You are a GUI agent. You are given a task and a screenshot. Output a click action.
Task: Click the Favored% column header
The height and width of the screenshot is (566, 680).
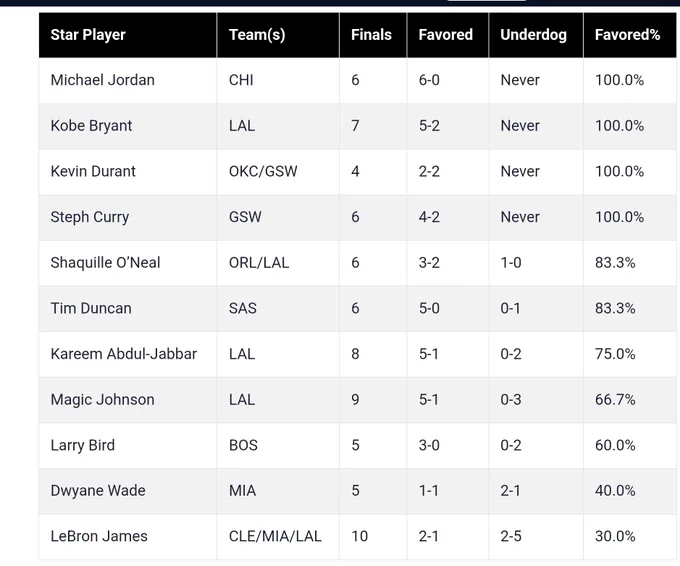point(630,35)
